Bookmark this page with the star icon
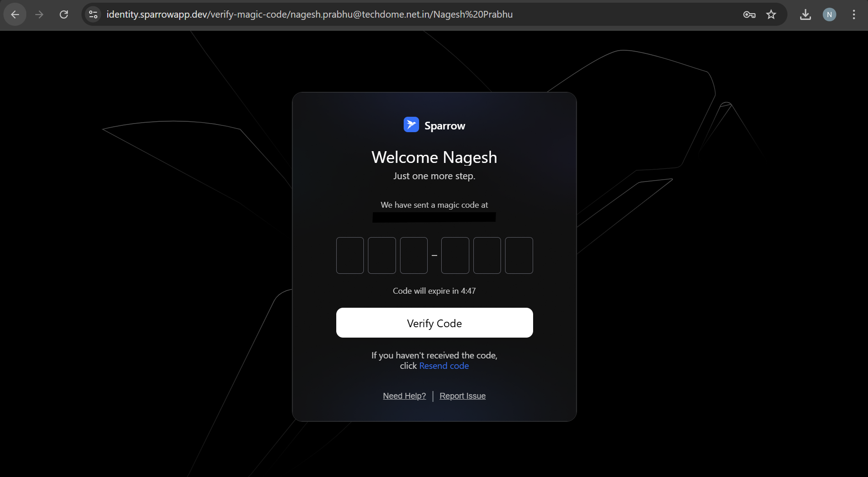 tap(771, 14)
